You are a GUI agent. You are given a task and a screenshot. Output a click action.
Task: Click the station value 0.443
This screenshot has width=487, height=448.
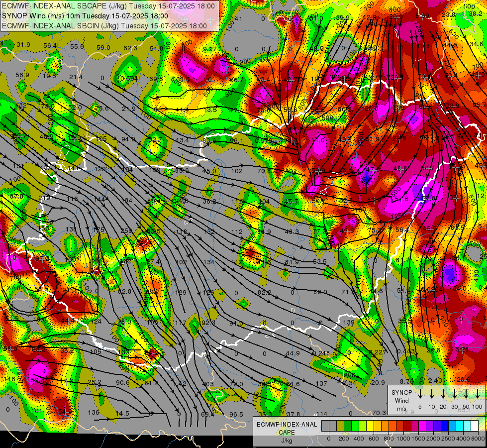[406, 351]
